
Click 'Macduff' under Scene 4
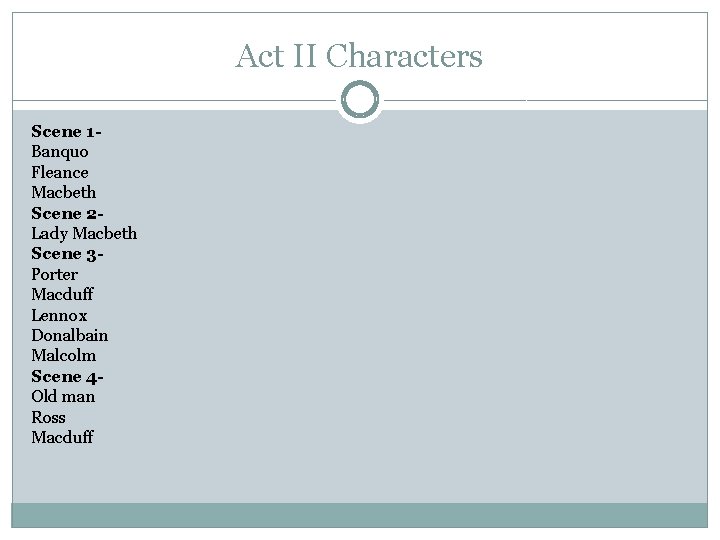62,437
